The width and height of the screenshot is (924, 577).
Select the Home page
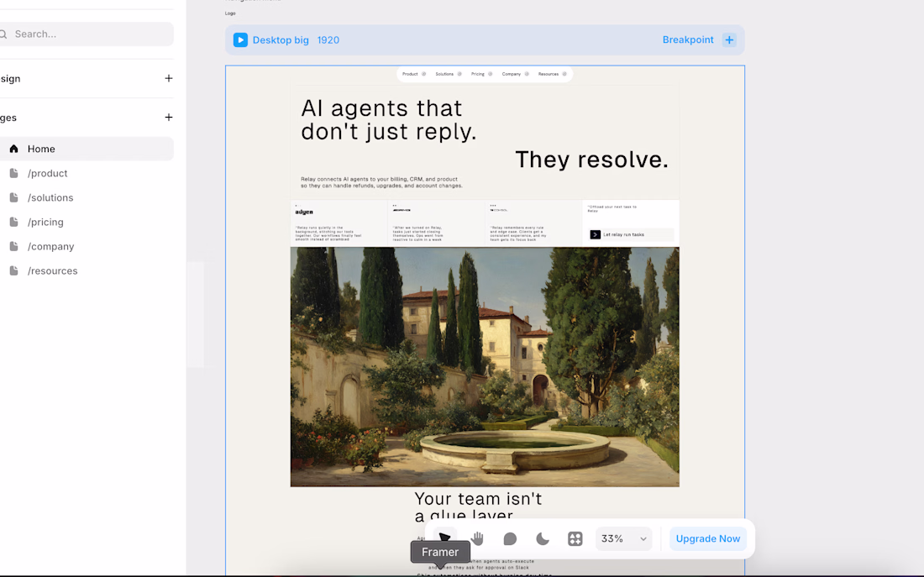pos(86,149)
